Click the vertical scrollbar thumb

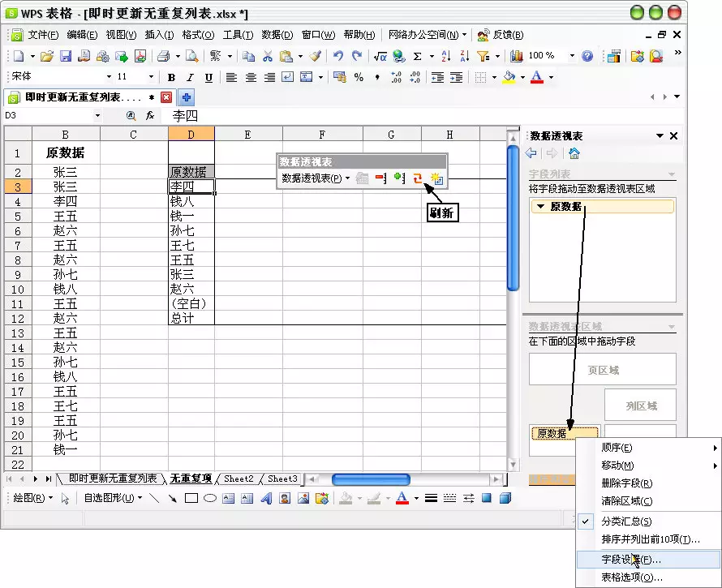513,218
